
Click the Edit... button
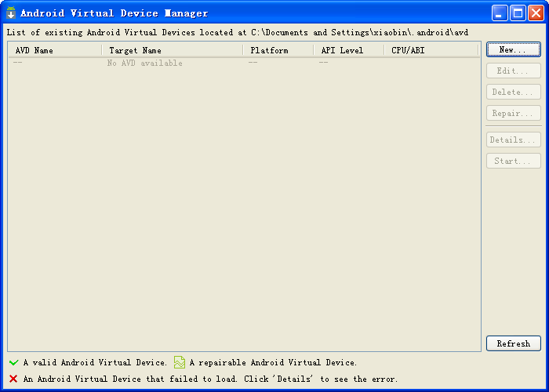[x=513, y=71]
